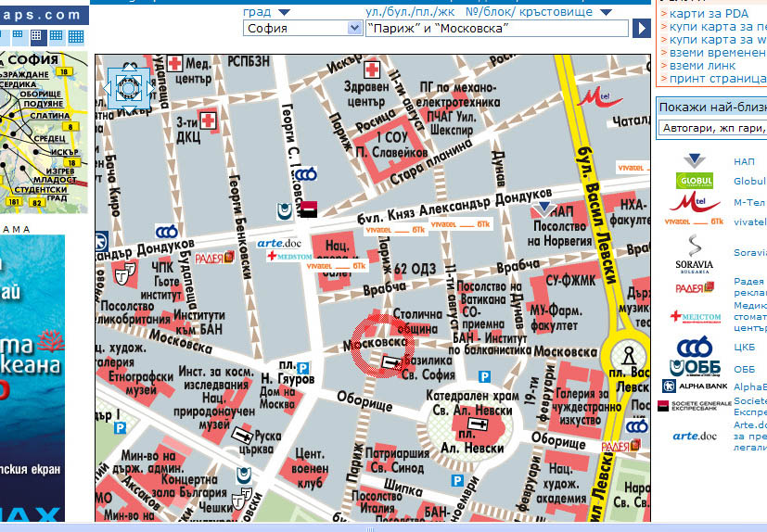
Task: Expand the 'кръстовище' arrow next to address label
Action: coord(606,12)
